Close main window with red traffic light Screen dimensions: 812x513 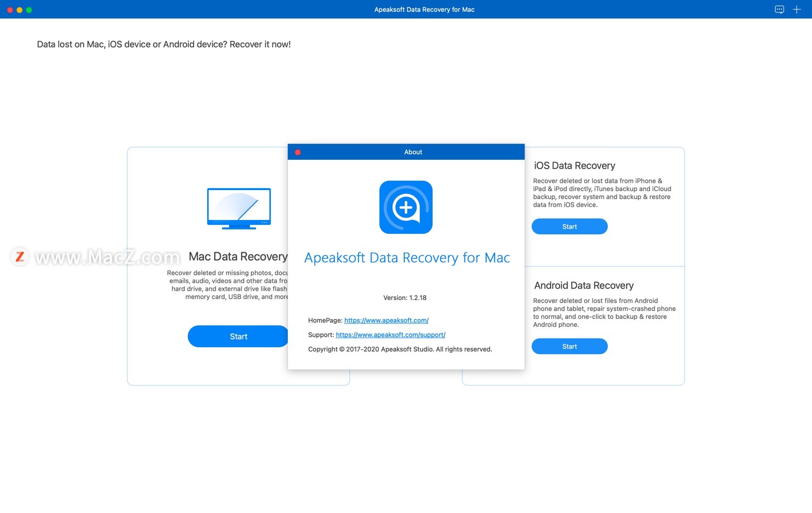coord(10,10)
